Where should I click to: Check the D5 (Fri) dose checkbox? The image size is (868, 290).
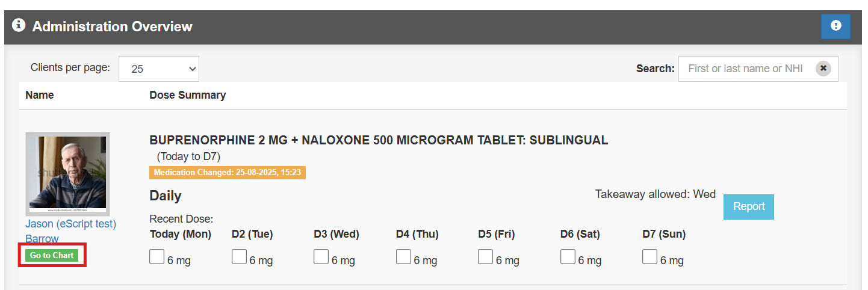pos(485,258)
